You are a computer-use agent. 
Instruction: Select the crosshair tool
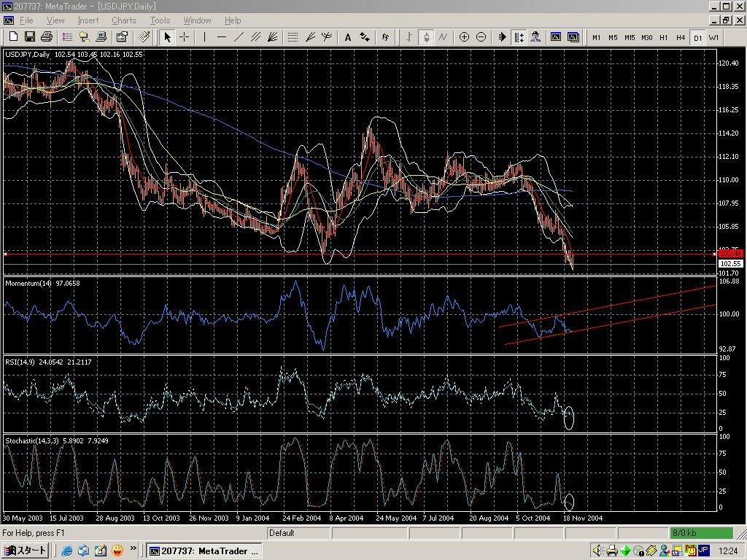coord(185,37)
